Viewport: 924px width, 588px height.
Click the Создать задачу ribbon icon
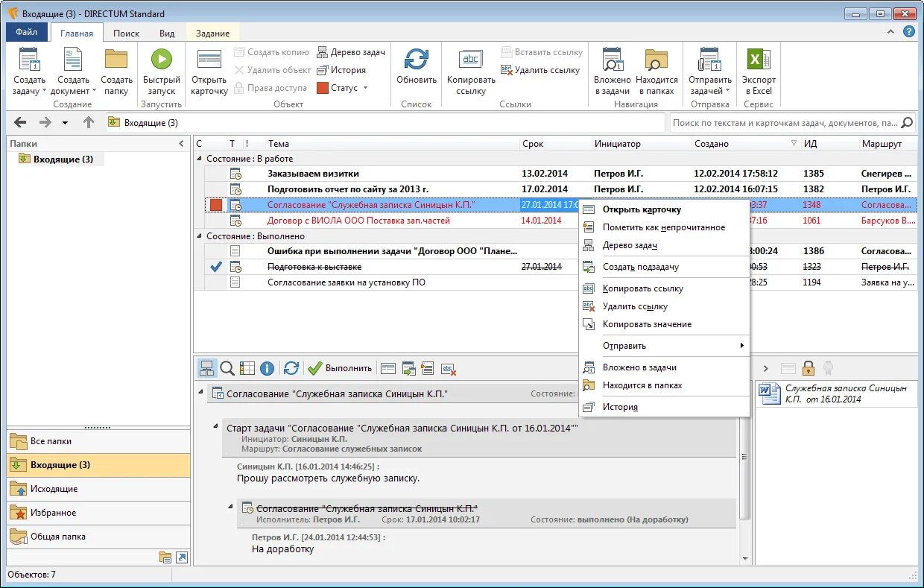click(x=29, y=60)
